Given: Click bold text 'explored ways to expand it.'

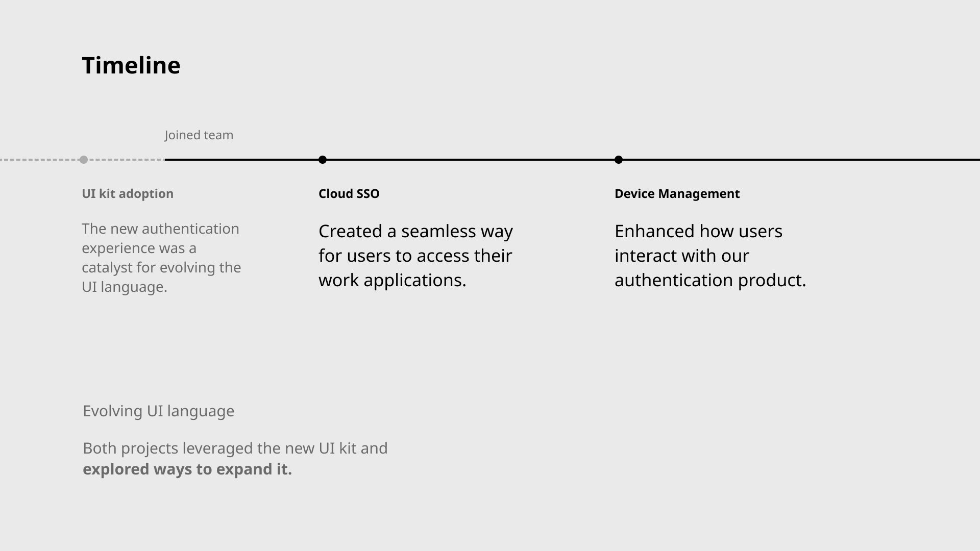Looking at the screenshot, I should (187, 469).
